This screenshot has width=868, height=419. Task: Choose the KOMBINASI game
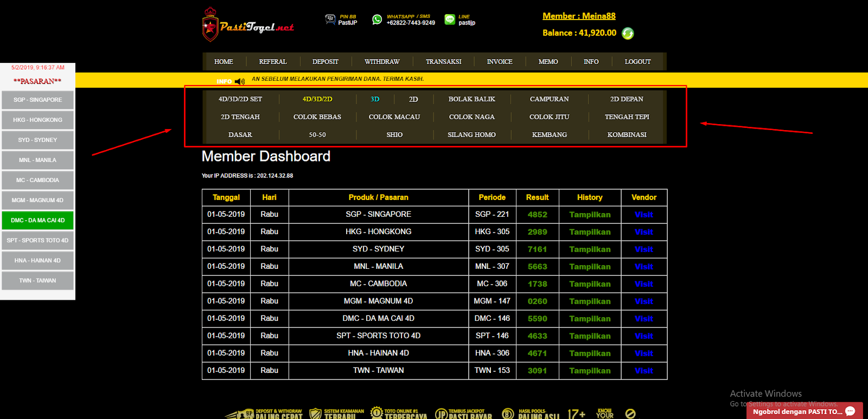[627, 135]
